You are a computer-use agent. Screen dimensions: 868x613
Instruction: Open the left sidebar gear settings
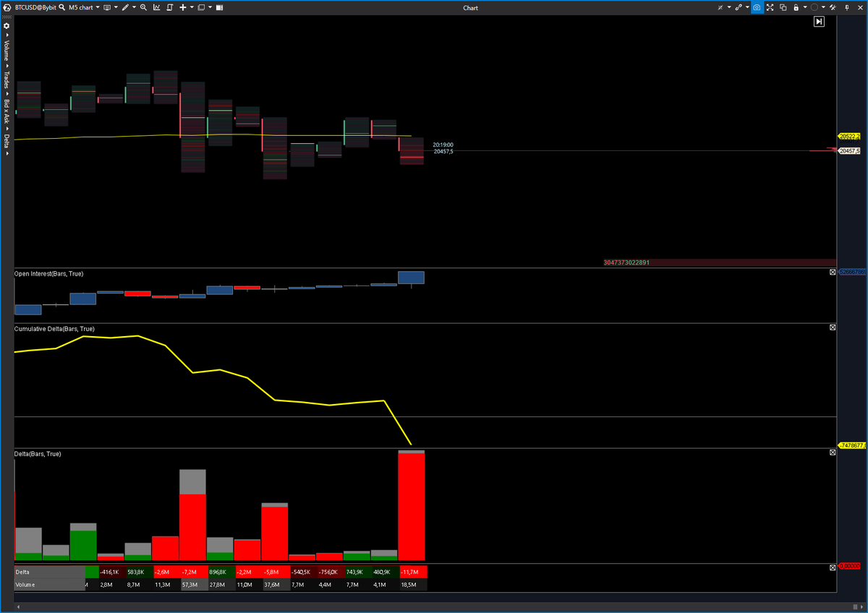click(7, 25)
